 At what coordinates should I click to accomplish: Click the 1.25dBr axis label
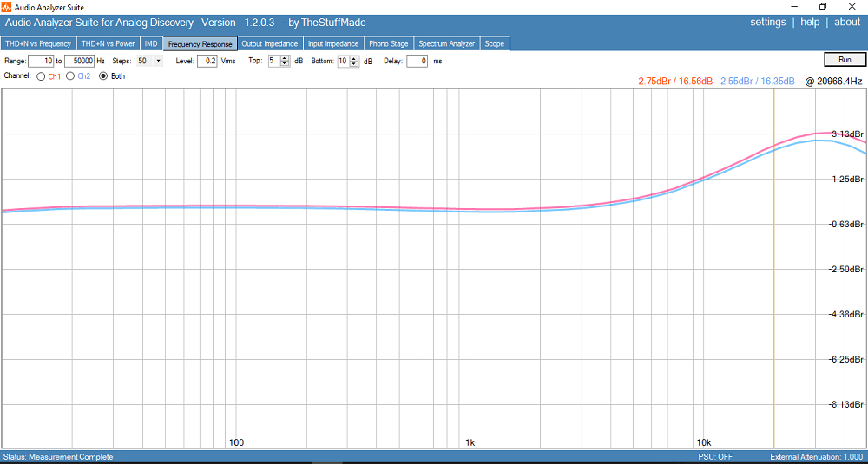pyautogui.click(x=847, y=180)
